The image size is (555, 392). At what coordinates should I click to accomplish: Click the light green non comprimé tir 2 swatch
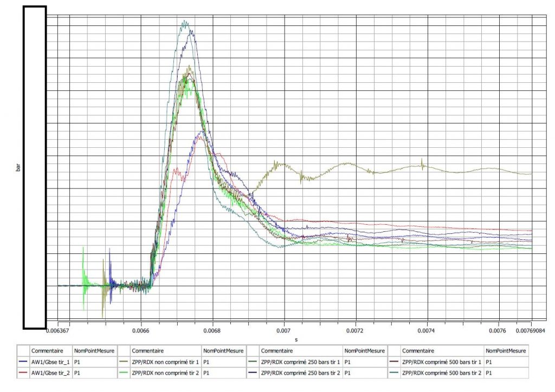(124, 373)
